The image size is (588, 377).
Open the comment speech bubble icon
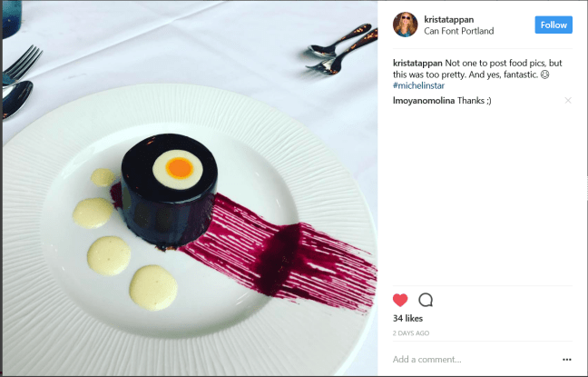[x=426, y=300]
